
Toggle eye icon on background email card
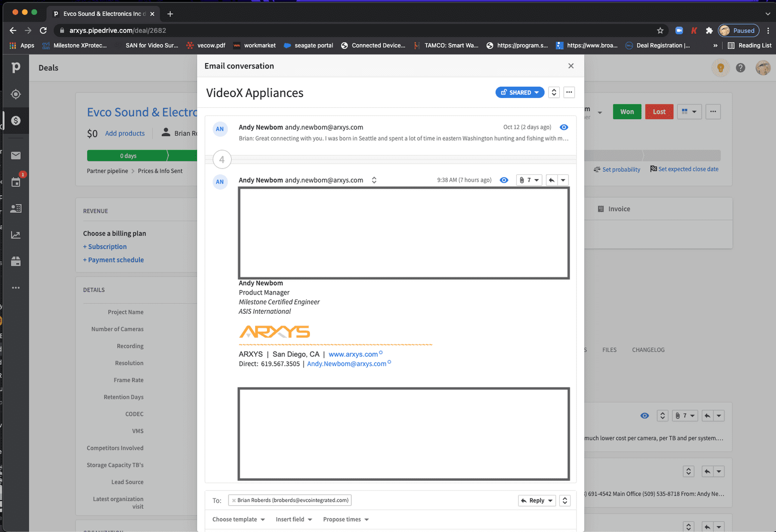(644, 416)
